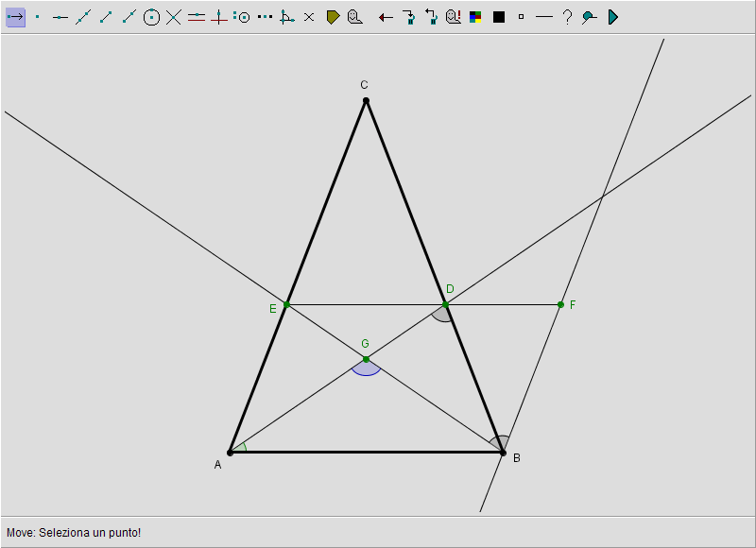Select the Perpendicular line tool
The width and height of the screenshot is (756, 548).
point(219,17)
